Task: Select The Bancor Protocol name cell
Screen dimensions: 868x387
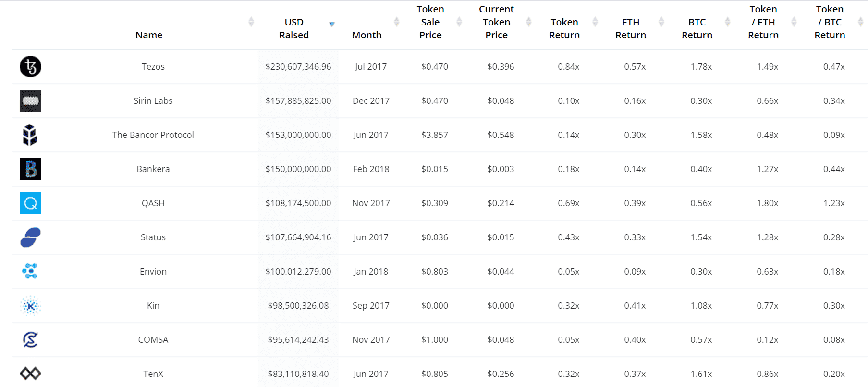Action: [153, 135]
